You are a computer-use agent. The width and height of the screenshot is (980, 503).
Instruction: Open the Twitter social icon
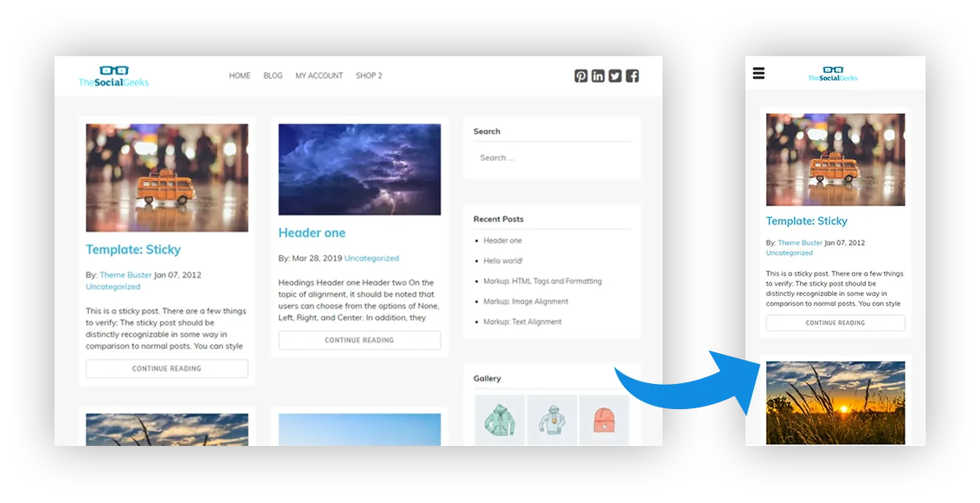pos(615,75)
